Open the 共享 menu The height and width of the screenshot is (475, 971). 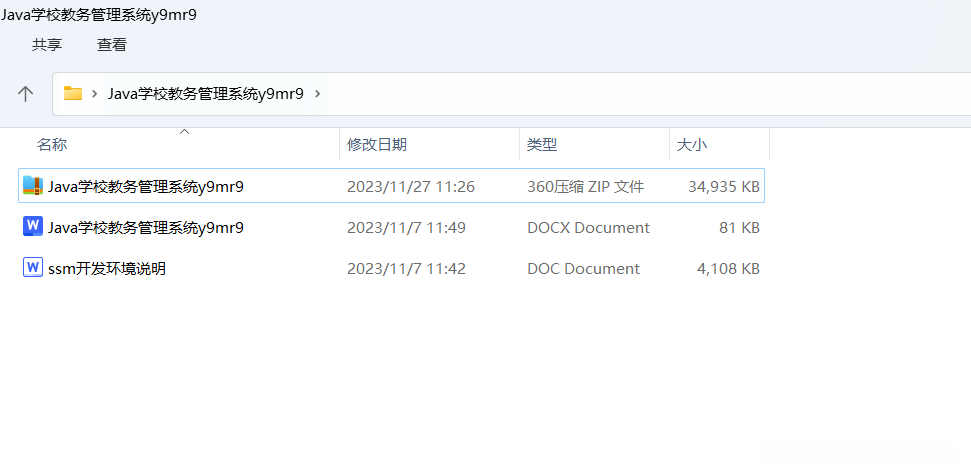coord(47,44)
